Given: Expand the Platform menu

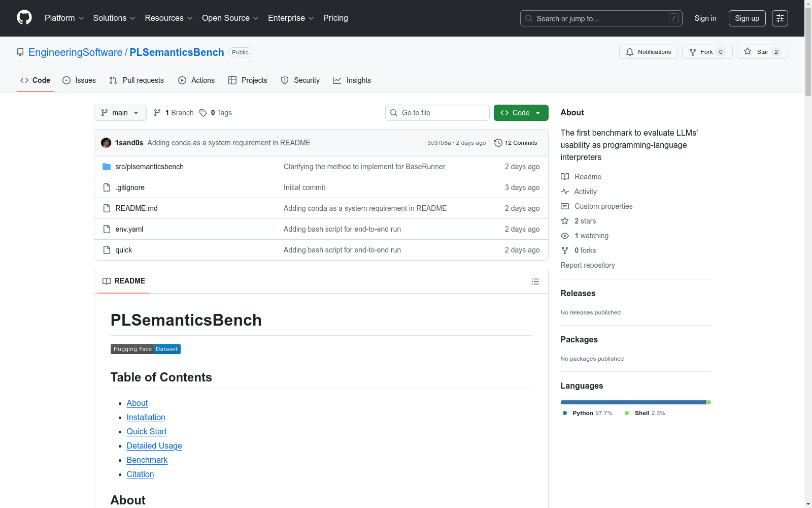Looking at the screenshot, I should tap(64, 18).
